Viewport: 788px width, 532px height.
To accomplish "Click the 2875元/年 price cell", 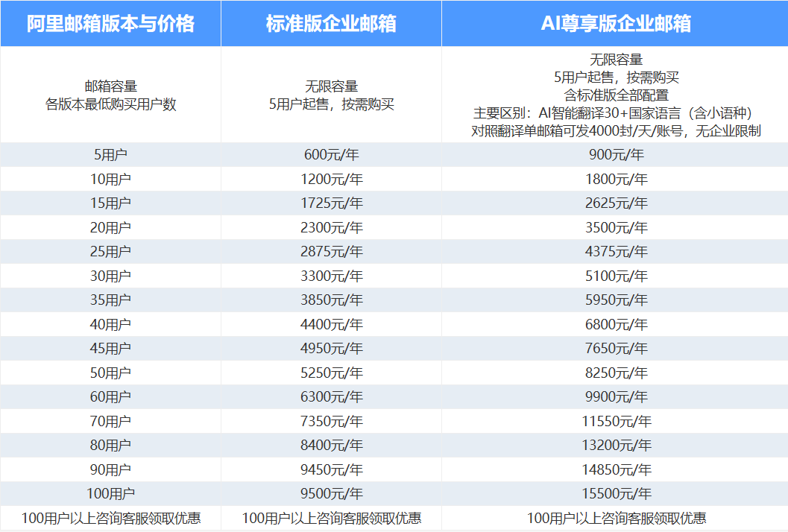I will coord(331,251).
